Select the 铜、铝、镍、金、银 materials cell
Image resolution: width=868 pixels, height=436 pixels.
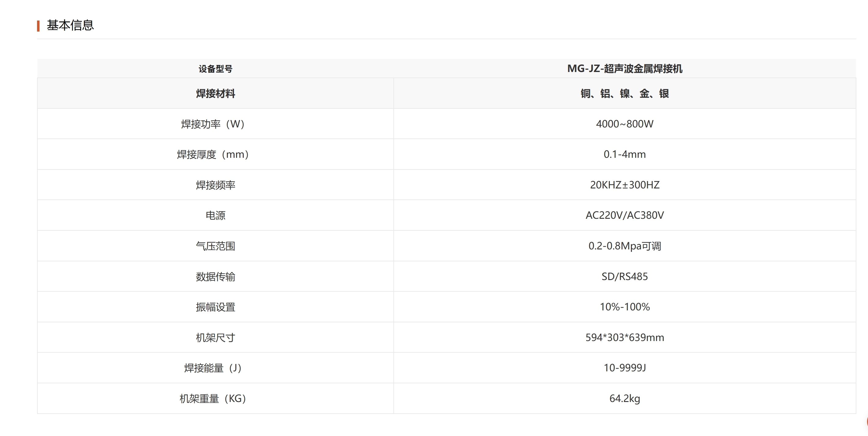624,93
